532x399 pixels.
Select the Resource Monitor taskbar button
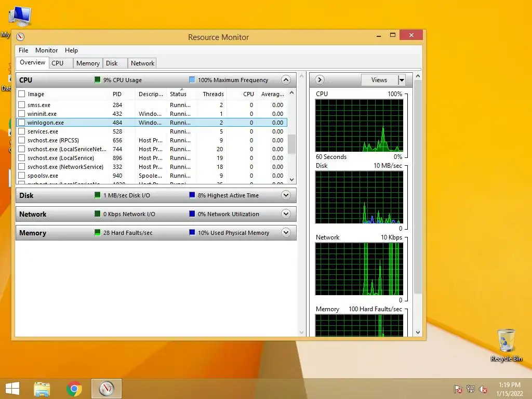click(x=107, y=389)
